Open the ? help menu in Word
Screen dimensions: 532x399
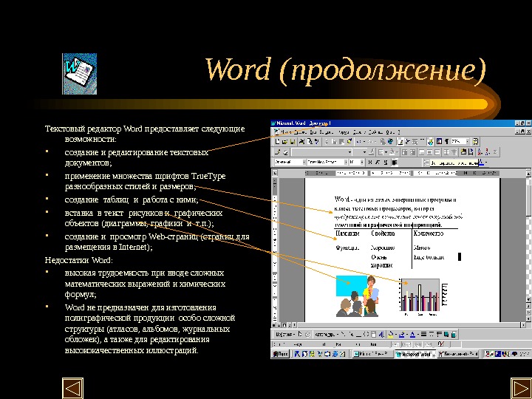tap(399, 132)
